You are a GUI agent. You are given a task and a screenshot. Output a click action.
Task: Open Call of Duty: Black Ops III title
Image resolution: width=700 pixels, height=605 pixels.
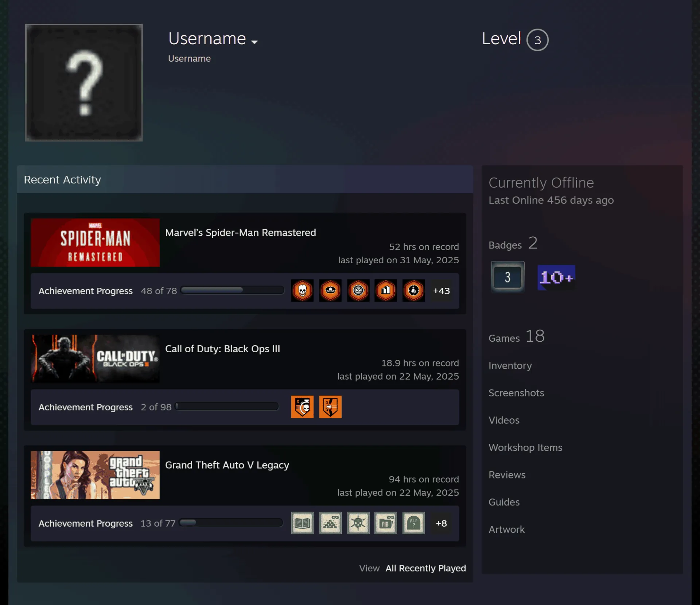[x=222, y=349]
